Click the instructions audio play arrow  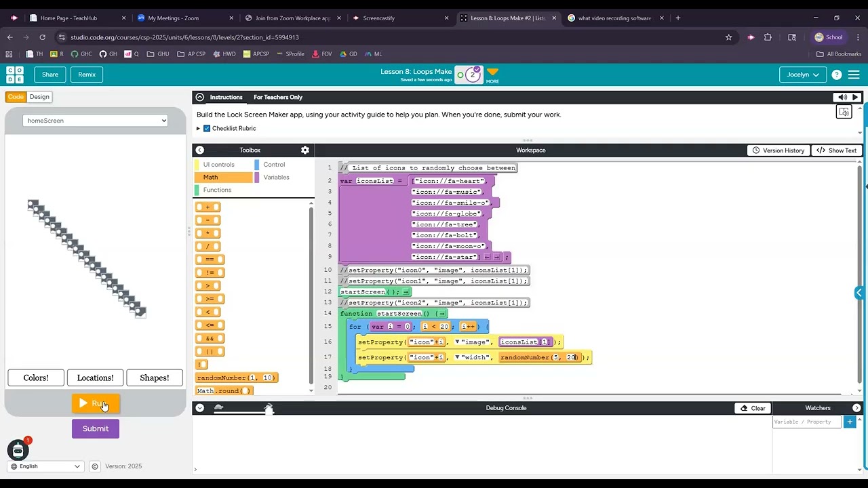tap(856, 97)
